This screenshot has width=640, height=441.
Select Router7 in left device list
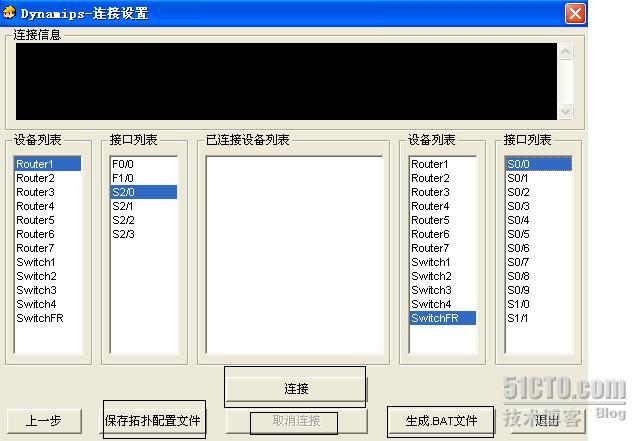(47, 248)
